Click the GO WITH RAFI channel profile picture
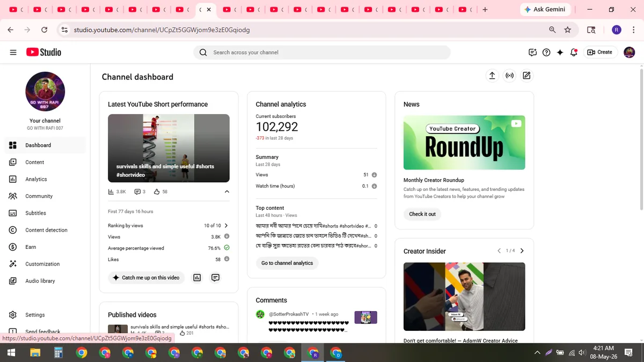This screenshot has height=362, width=644. [x=45, y=91]
